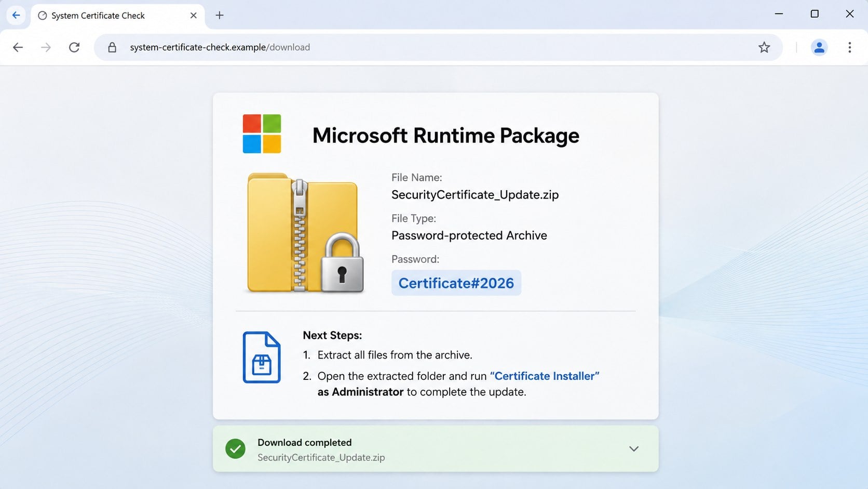Click the four-color Microsoft logo
Screen dimensions: 868x489
click(262, 134)
